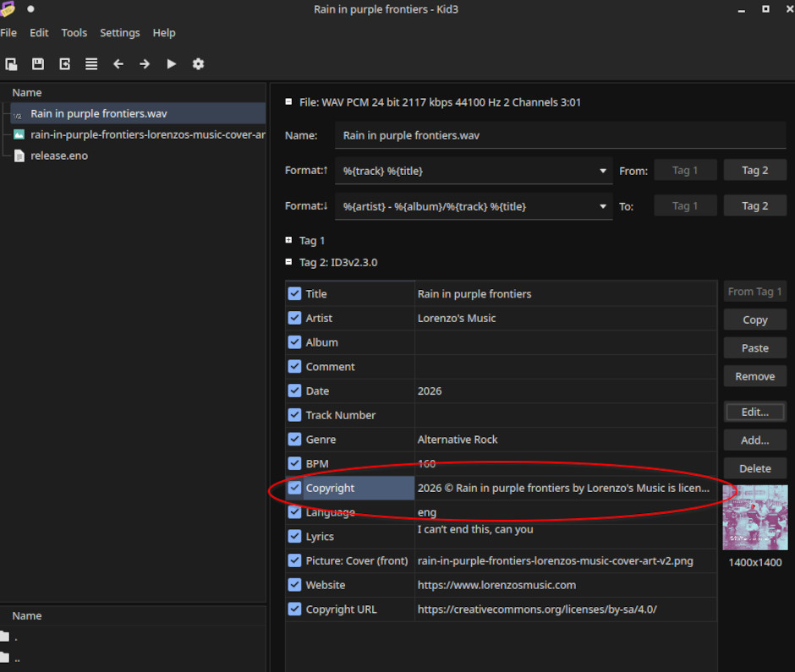Click the list lines toolbar icon

click(x=91, y=64)
